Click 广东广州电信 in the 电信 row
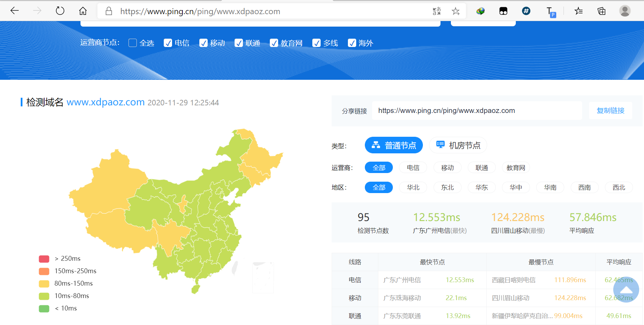The height and width of the screenshot is (325, 644). click(402, 280)
